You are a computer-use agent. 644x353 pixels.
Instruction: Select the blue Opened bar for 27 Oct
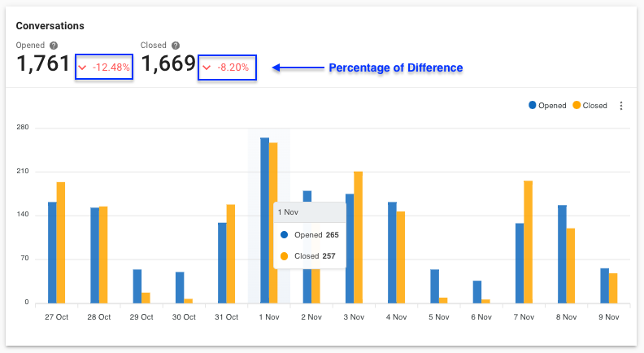click(x=52, y=252)
